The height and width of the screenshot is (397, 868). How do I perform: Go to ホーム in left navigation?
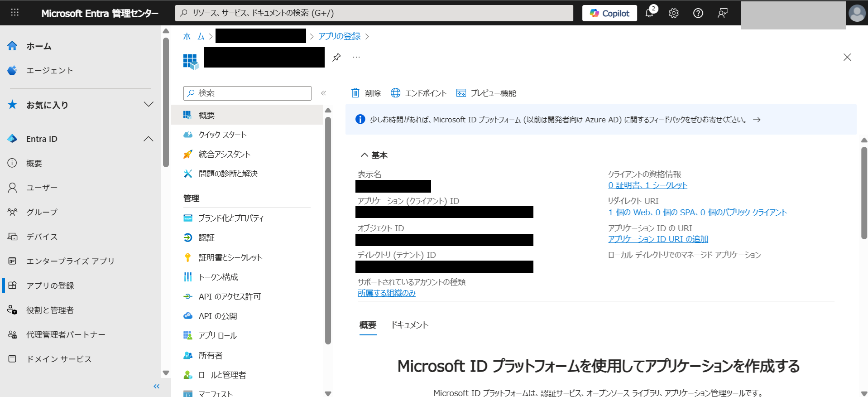39,46
